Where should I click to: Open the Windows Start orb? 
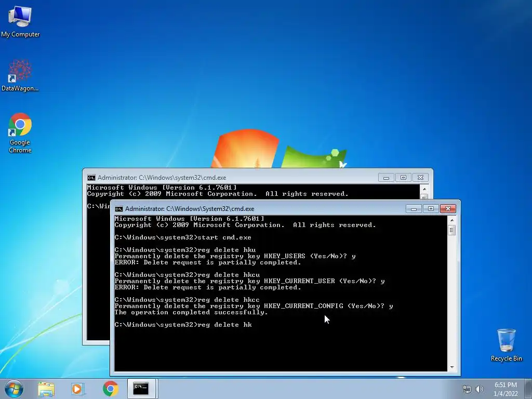tap(14, 389)
